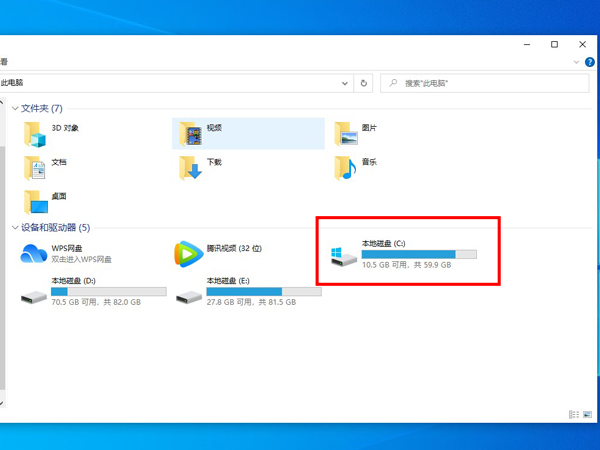Open 本地磁盘 (E:) drive

coord(190,291)
